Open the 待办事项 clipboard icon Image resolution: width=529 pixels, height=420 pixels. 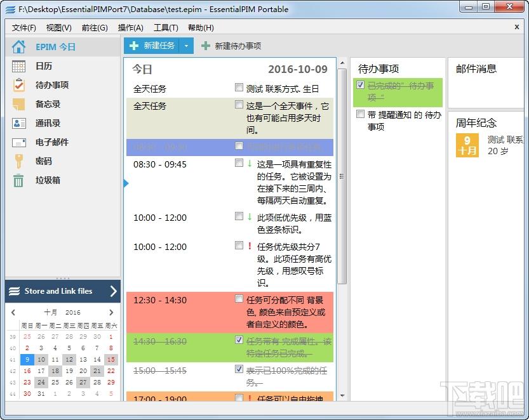pos(19,85)
